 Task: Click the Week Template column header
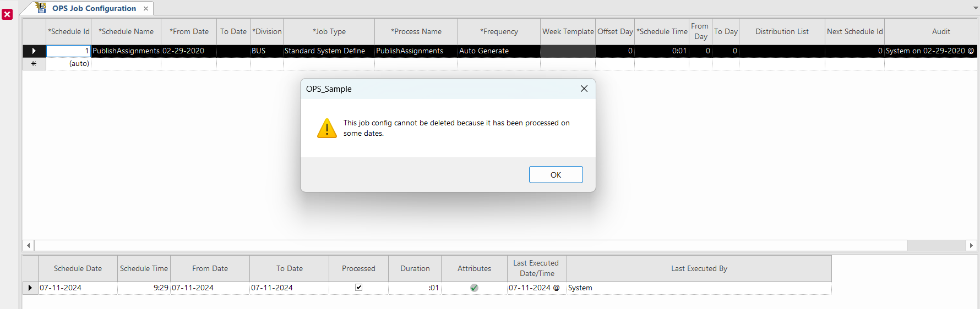click(568, 31)
